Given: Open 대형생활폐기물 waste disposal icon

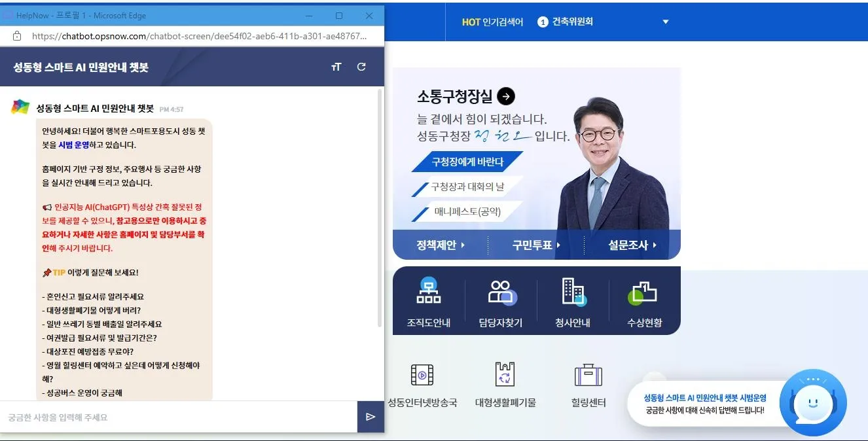Looking at the screenshot, I should (505, 376).
